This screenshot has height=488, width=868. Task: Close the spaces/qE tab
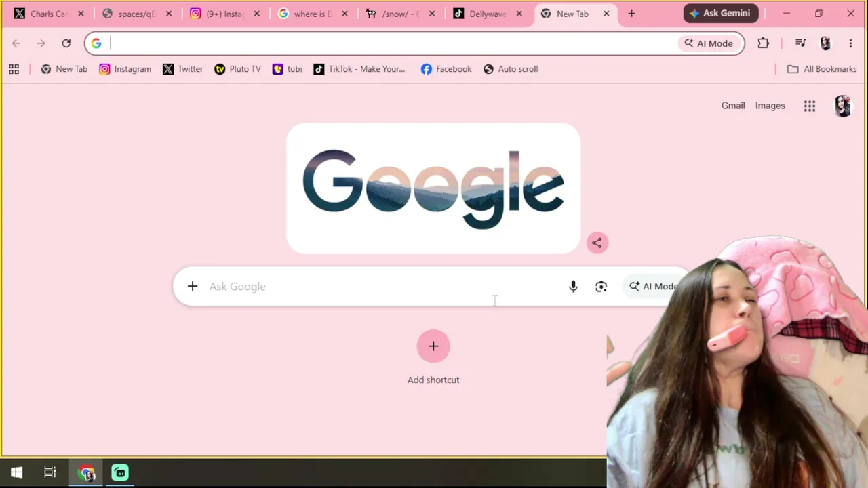click(x=169, y=14)
